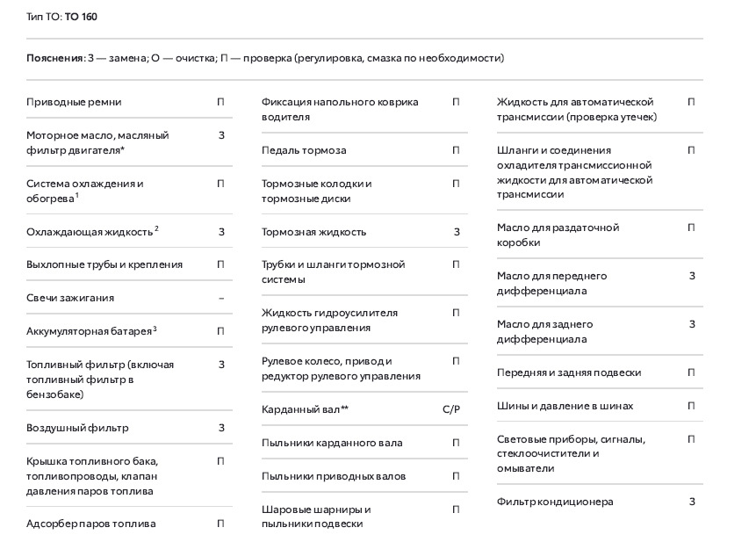The width and height of the screenshot is (756, 542).
Task: Click 'Шины и давление в шинах' text
Action: pyautogui.click(x=565, y=406)
